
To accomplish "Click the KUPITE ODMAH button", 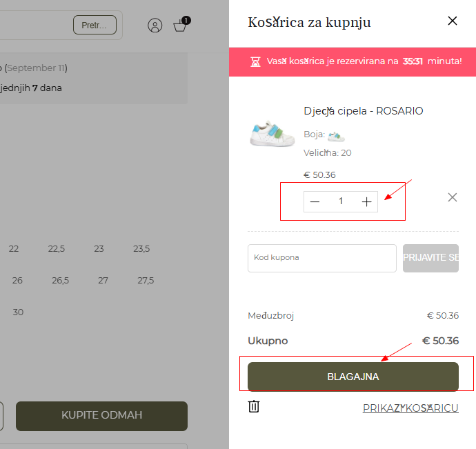I will pos(101,415).
